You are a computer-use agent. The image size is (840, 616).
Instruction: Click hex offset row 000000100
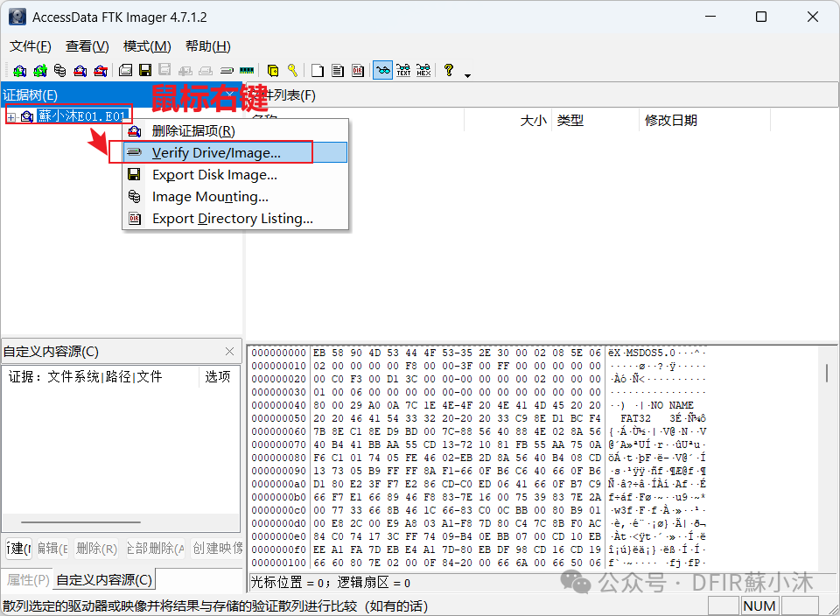[278, 563]
